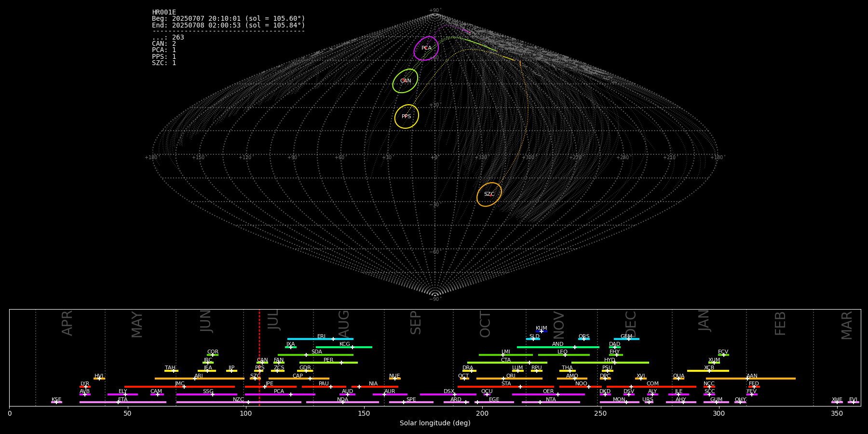868x434 pixels.
Task: Click the DRA shower label
Action: pos(468,368)
